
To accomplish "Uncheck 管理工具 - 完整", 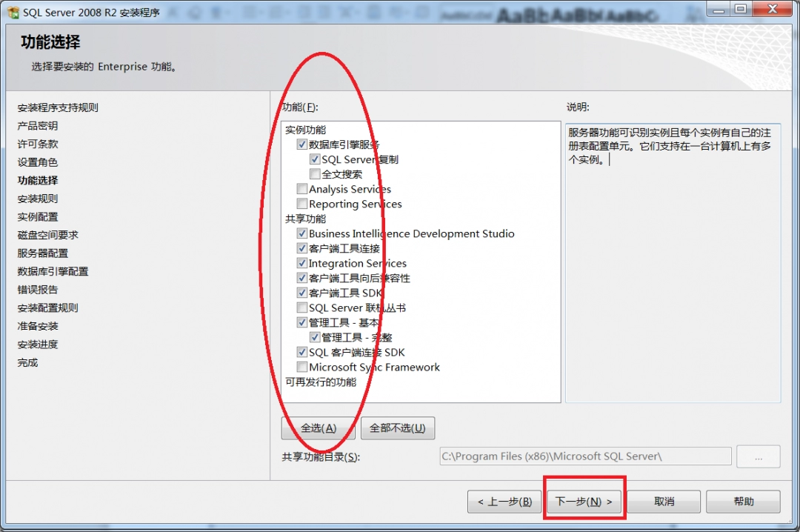I will click(316, 337).
